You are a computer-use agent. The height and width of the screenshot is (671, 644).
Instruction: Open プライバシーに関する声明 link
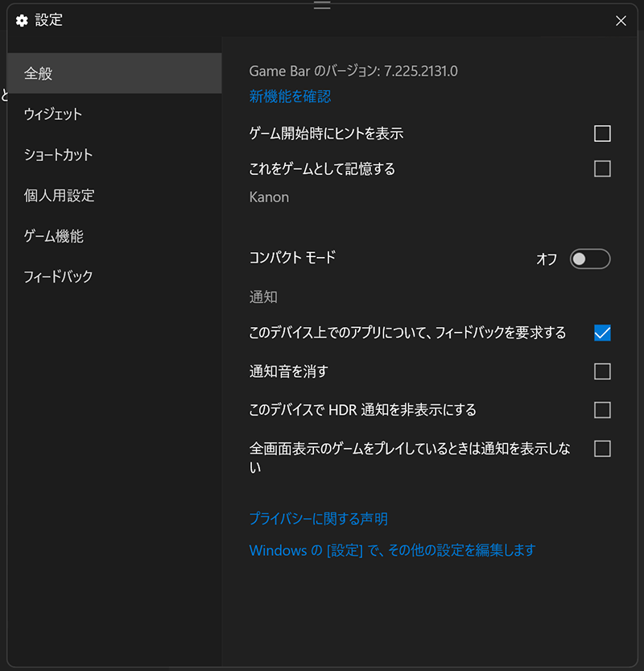(319, 519)
